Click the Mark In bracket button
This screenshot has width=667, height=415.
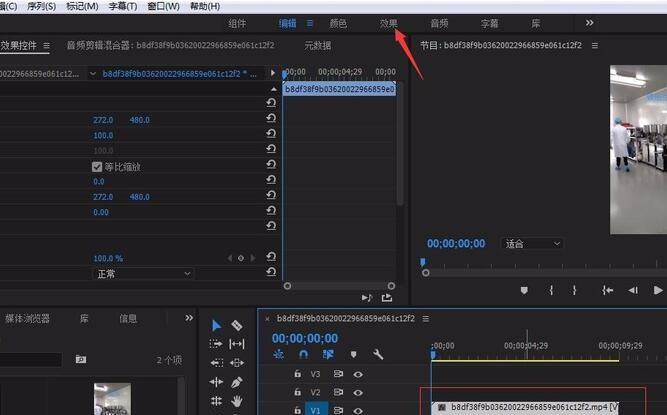click(550, 290)
